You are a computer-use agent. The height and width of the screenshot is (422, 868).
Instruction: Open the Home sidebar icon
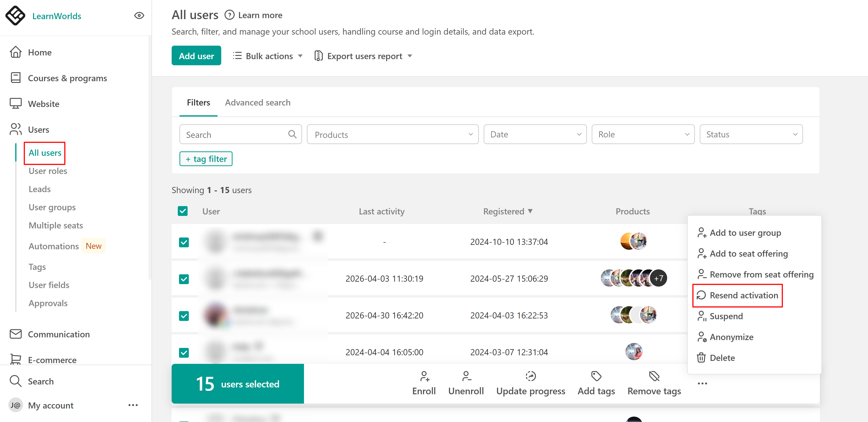[x=15, y=52]
